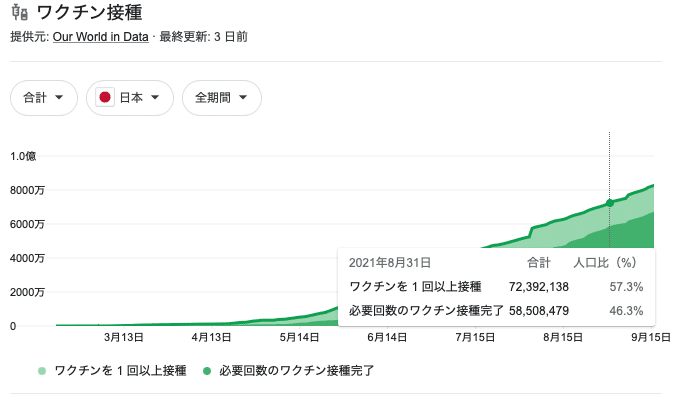Open the 全期間 time range dropdown
Image resolution: width=687 pixels, height=400 pixels.
(x=221, y=98)
